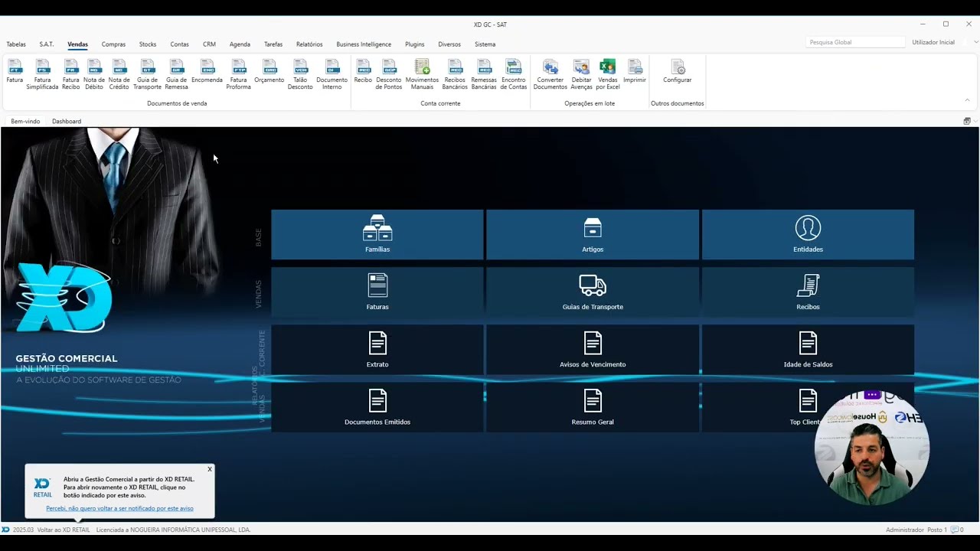Open the Fatura Simplificada document
Viewport: 980px width, 551px height.
click(43, 74)
